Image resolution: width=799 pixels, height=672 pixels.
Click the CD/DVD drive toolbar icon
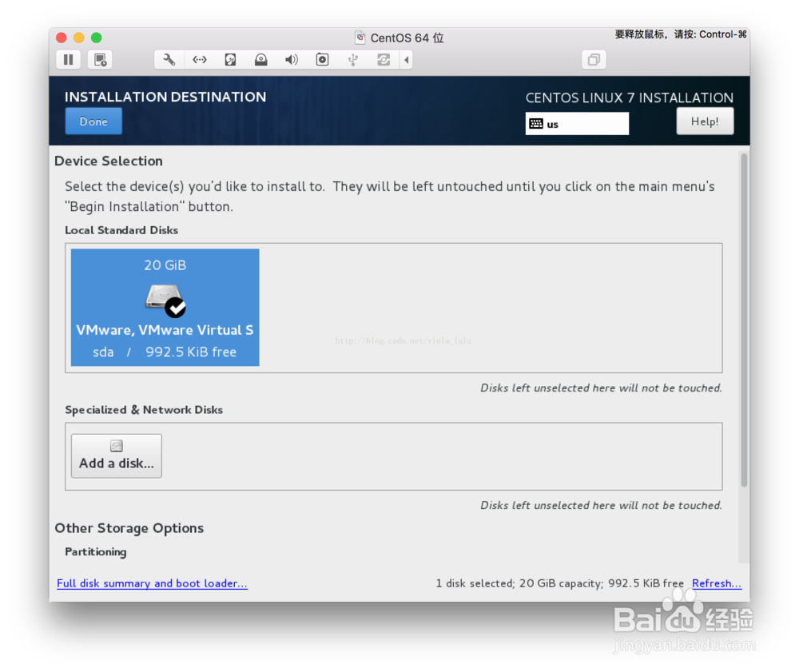click(x=261, y=60)
